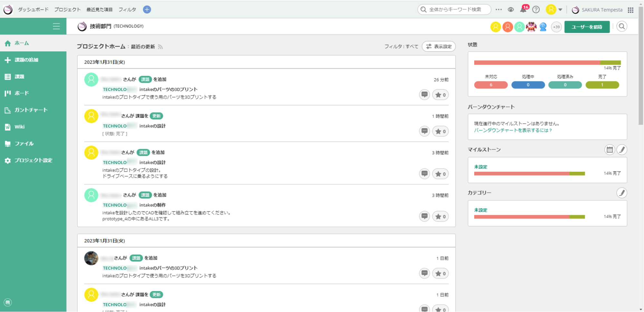Open the intakeの制作 issue title
Screen dimensions: 644x312
tap(152, 205)
